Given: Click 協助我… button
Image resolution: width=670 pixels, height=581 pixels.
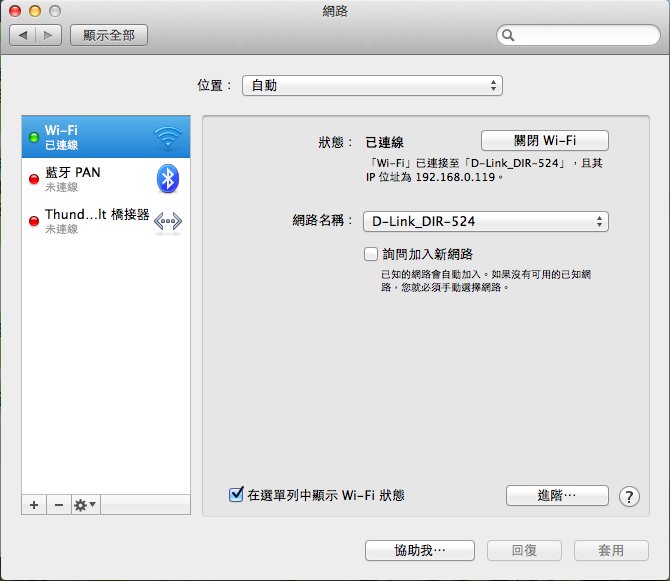Looking at the screenshot, I should click(420, 550).
